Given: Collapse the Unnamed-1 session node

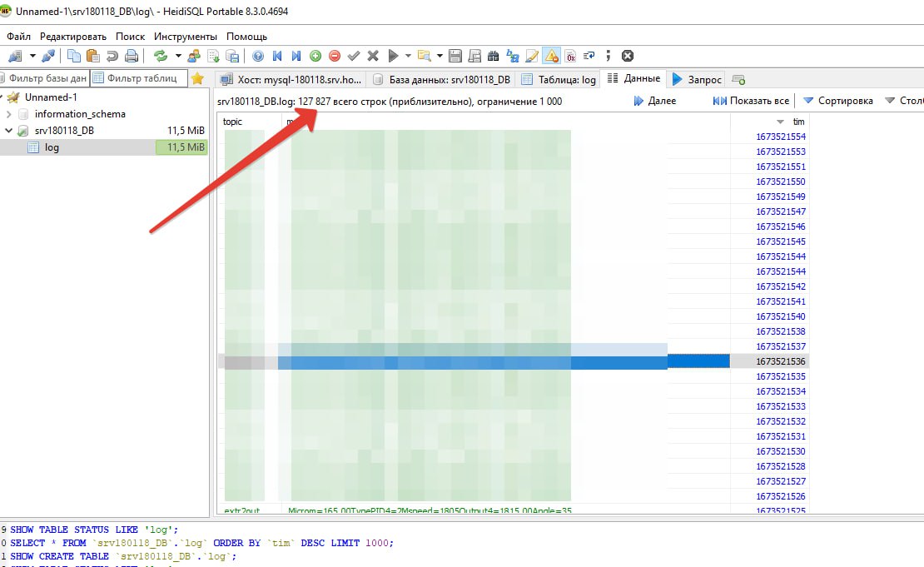Looking at the screenshot, I should pos(2,97).
